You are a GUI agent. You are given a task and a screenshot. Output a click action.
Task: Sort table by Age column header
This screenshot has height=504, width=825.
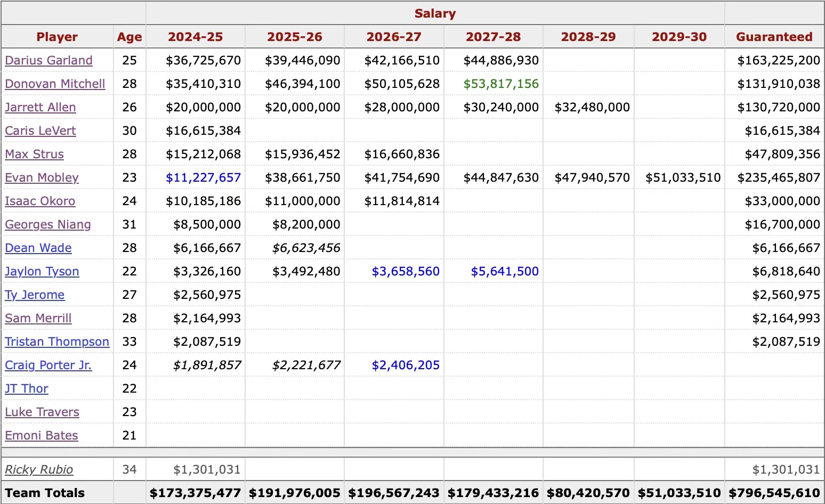130,37
